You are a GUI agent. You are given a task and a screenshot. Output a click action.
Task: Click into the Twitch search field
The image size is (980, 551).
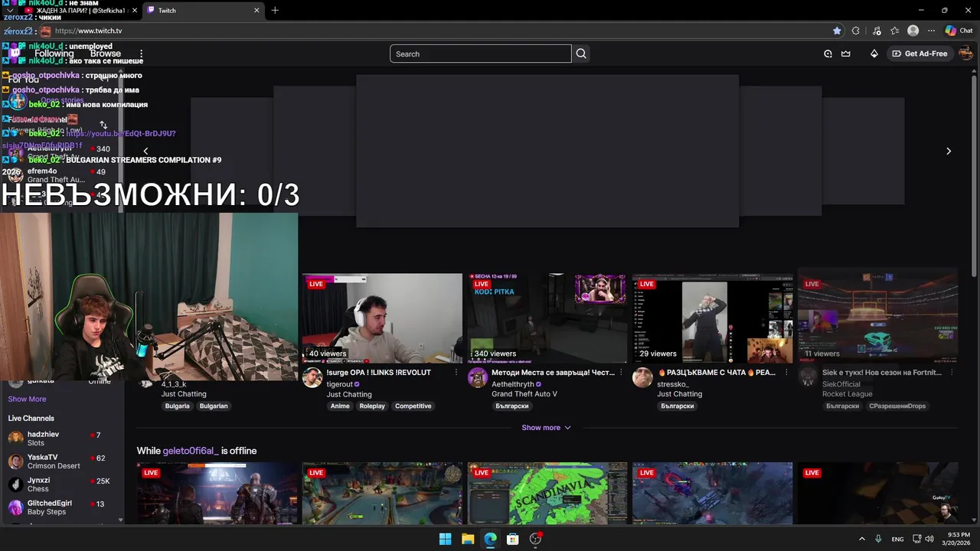point(481,54)
